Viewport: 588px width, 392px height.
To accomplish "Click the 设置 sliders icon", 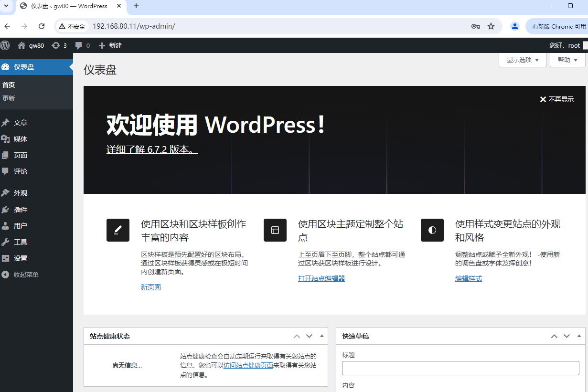I will 5,258.
